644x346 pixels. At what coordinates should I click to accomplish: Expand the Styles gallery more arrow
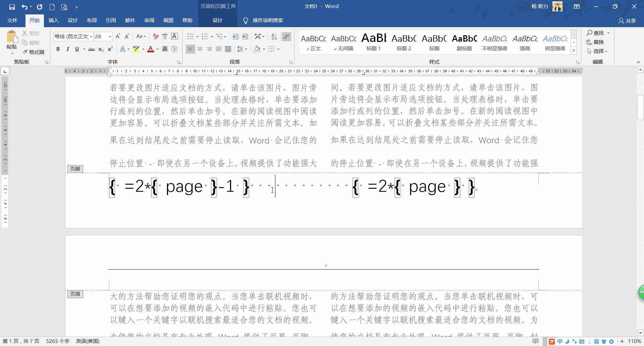pyautogui.click(x=574, y=51)
